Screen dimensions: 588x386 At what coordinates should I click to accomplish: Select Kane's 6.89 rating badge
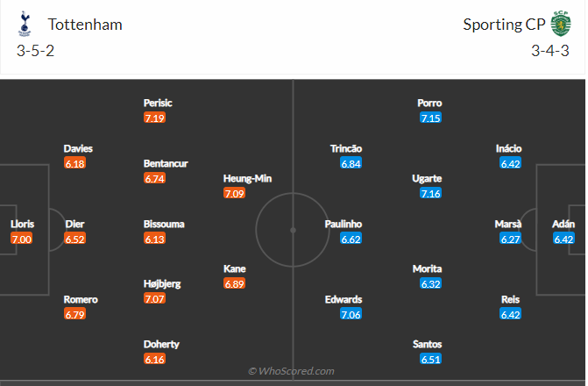click(235, 283)
